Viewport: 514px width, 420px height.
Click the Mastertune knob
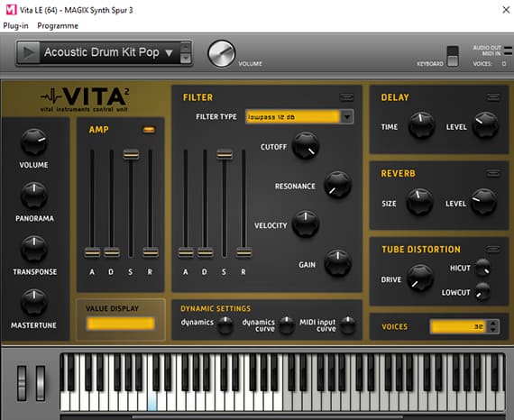(34, 303)
